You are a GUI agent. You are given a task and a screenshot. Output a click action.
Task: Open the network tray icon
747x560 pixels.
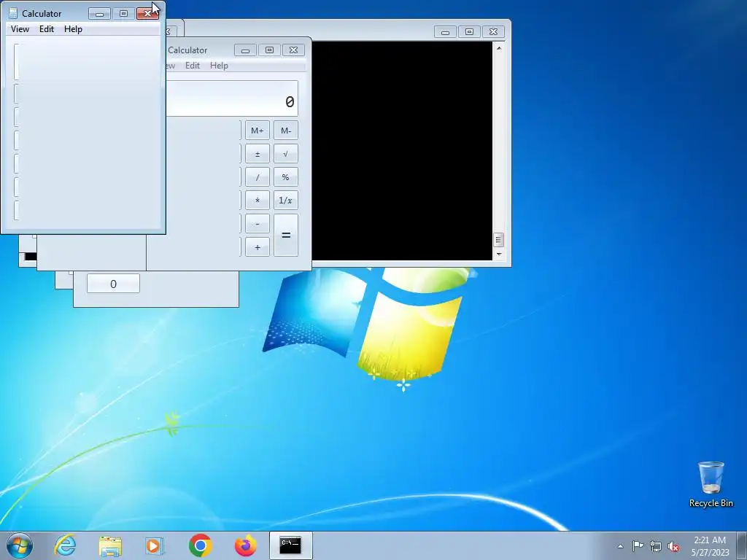pos(656,546)
